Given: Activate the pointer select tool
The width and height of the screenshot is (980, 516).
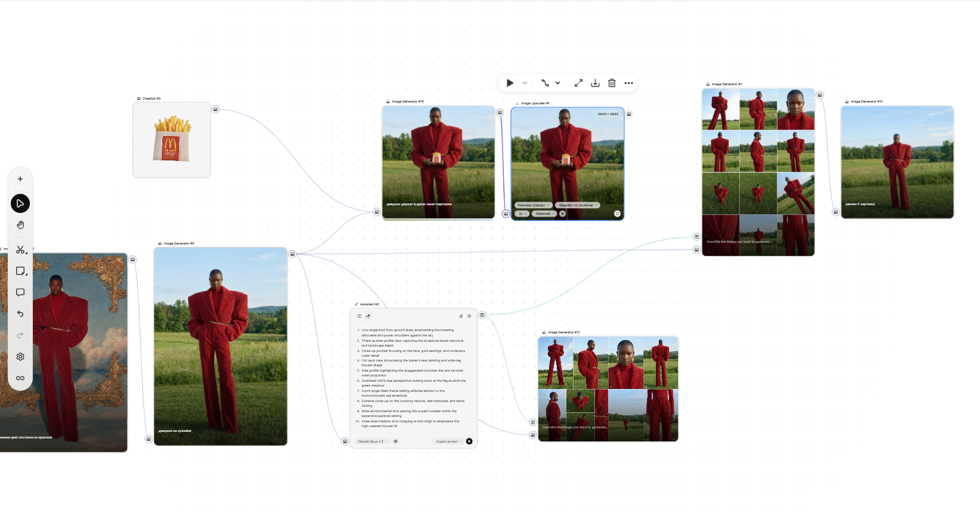Looking at the screenshot, I should click(x=20, y=203).
